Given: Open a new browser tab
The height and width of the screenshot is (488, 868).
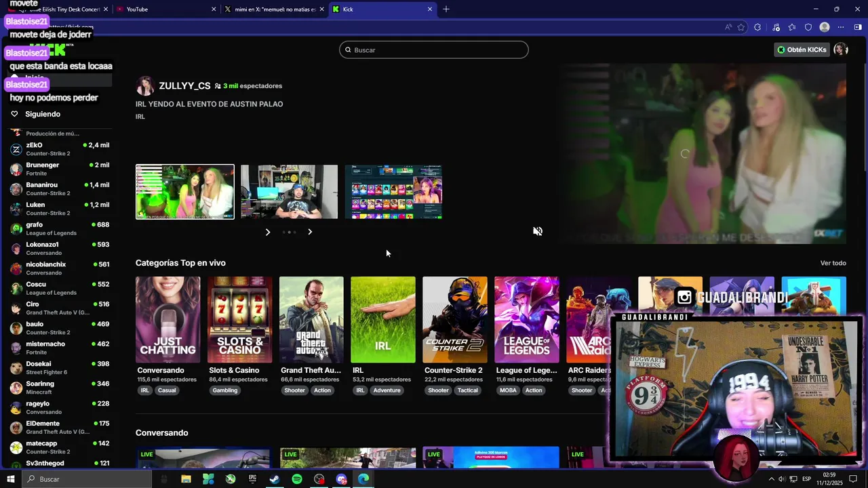Looking at the screenshot, I should tap(446, 9).
